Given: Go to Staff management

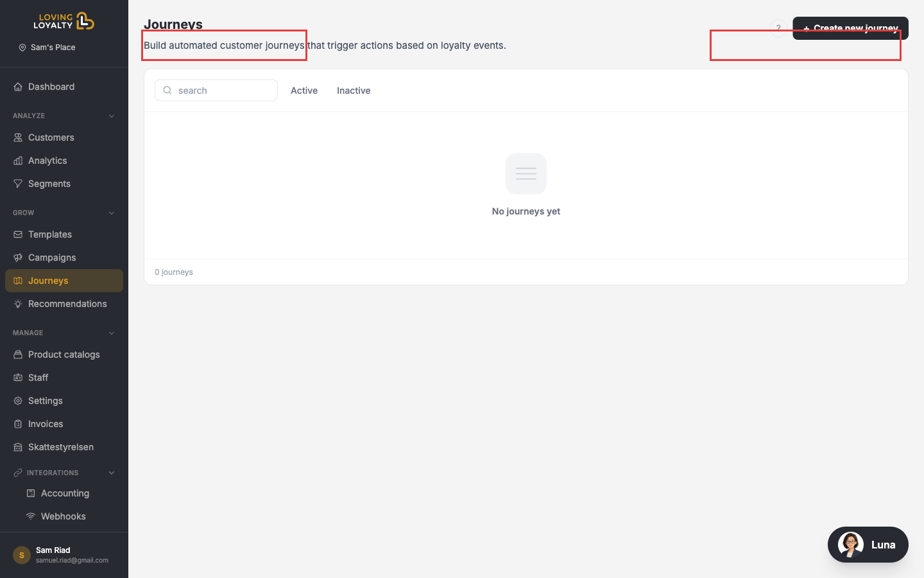Looking at the screenshot, I should pos(64,378).
